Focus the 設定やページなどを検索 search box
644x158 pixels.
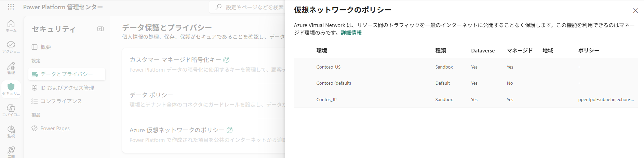247,7
